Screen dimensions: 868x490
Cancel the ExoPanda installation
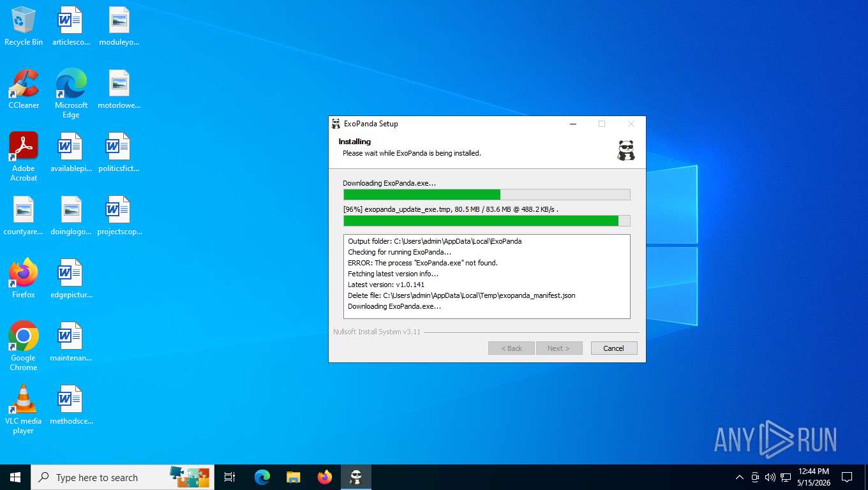(x=613, y=348)
